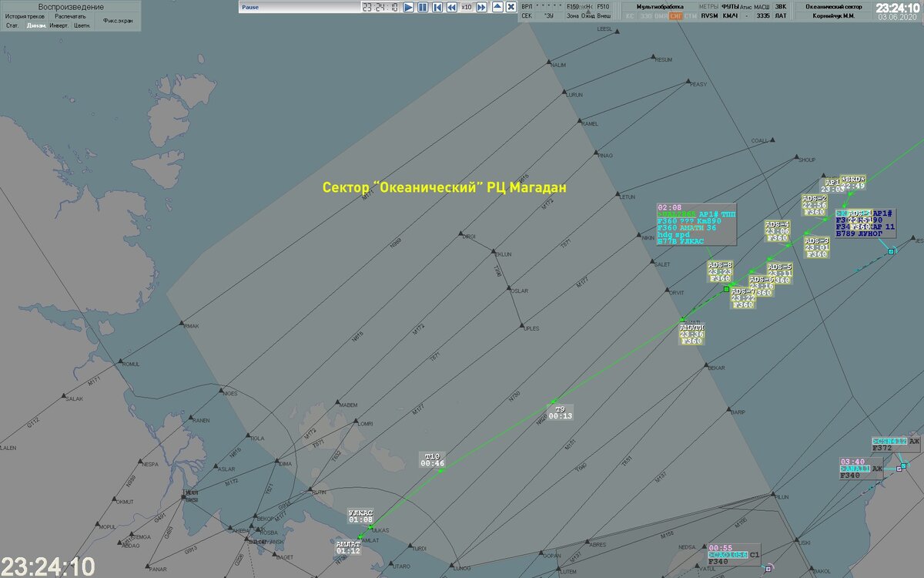This screenshot has height=578, width=924.
Task: Click the Распечатать print button
Action: (70, 16)
